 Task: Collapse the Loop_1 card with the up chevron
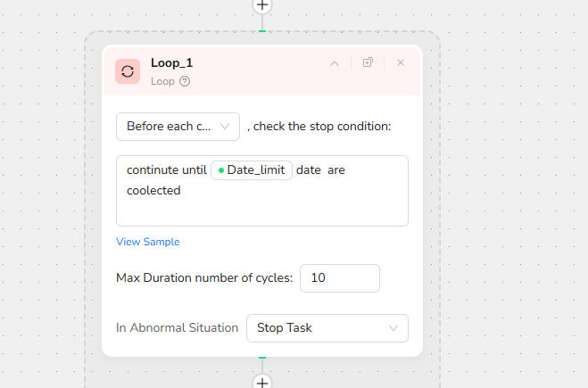coord(335,63)
